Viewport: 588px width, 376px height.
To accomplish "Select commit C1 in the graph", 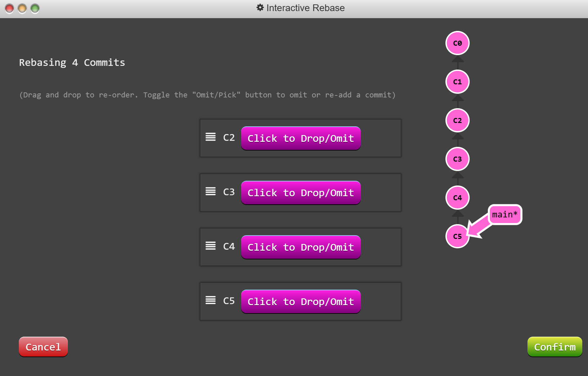I will (457, 82).
